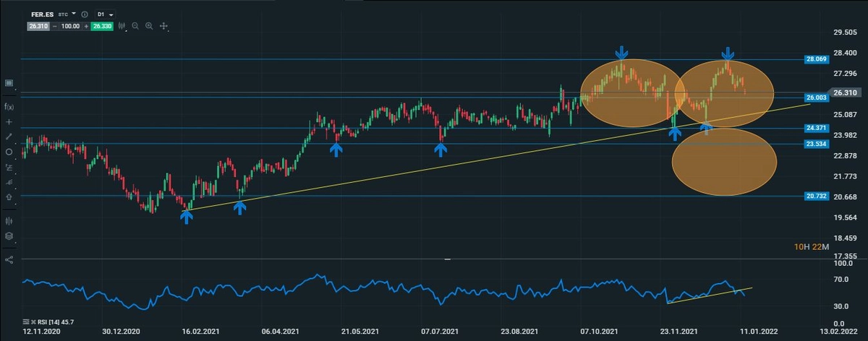Expand the FER.ES symbol dropdown arrow

pos(75,14)
